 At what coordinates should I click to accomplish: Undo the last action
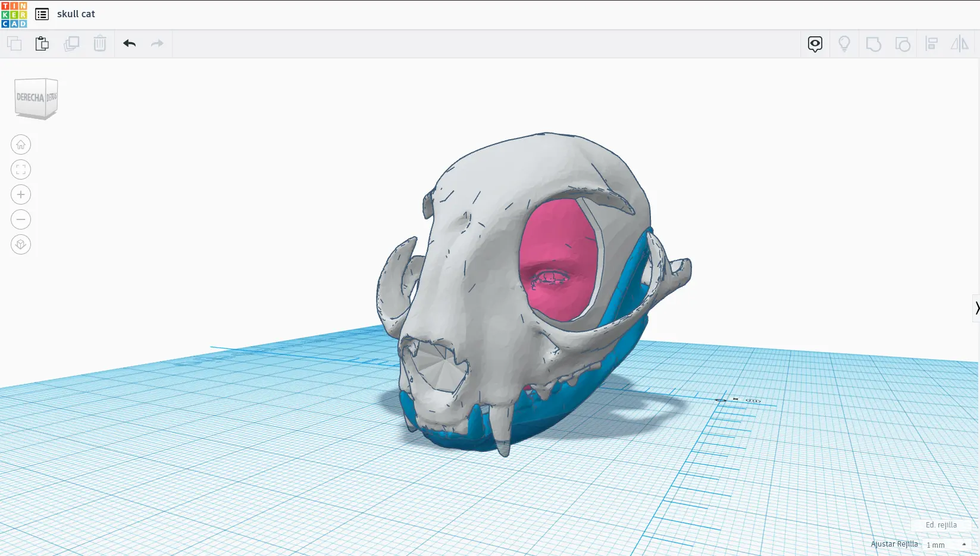(129, 43)
